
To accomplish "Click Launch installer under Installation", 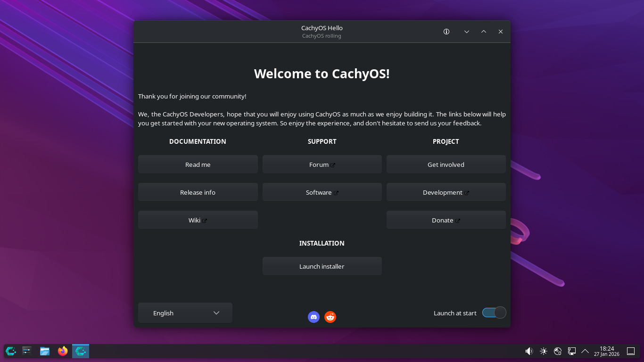I will tap(322, 266).
